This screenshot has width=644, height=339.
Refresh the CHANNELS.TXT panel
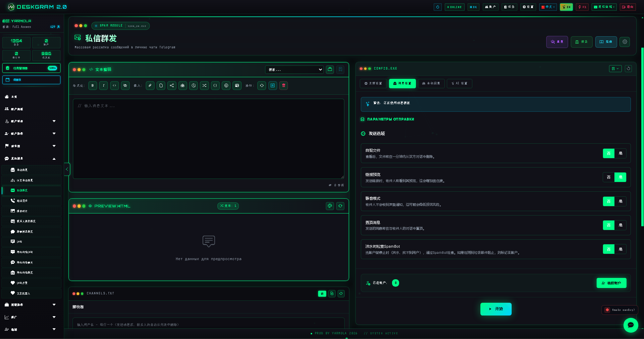point(341,294)
